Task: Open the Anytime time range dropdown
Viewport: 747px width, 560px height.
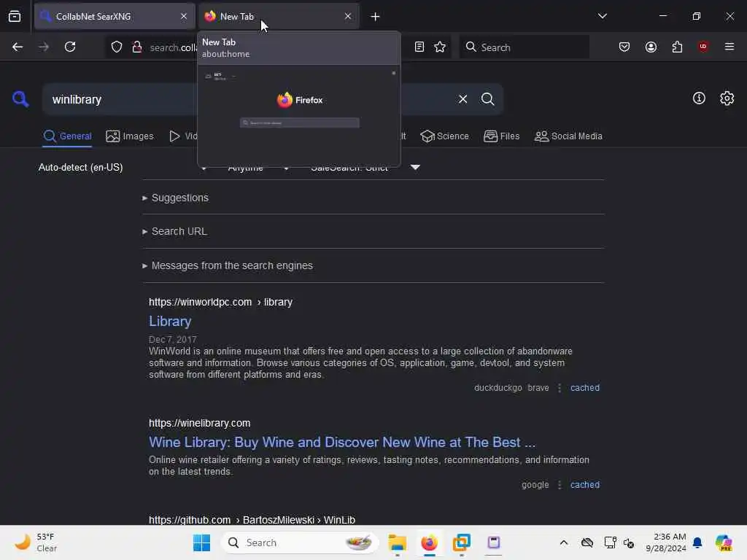Action: click(x=258, y=168)
